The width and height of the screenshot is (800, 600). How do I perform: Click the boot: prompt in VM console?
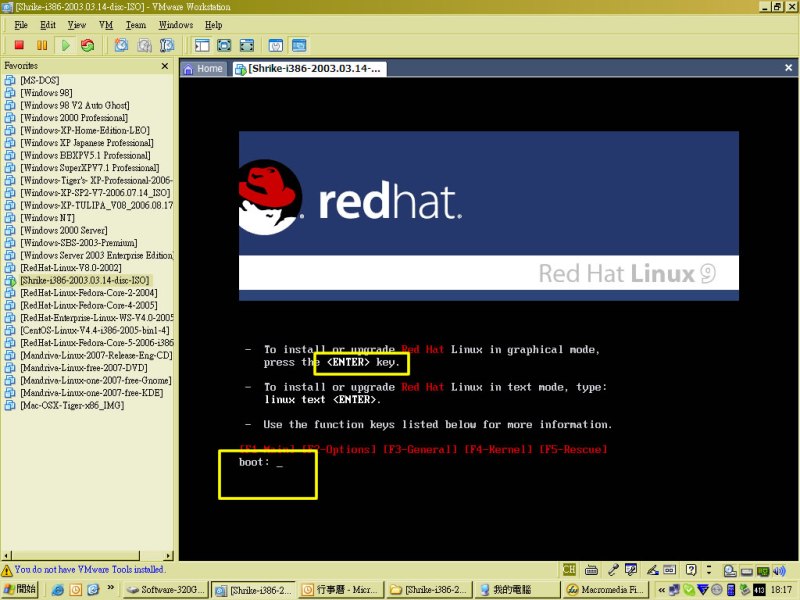click(260, 462)
